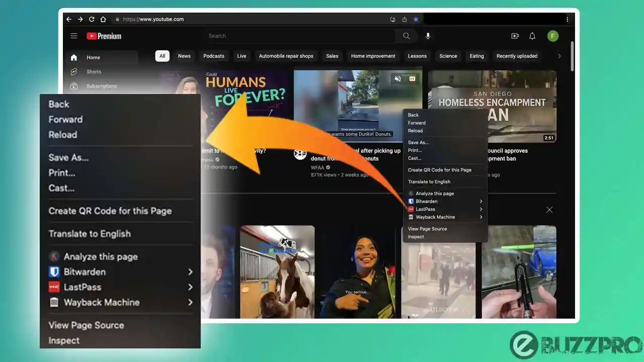Open the Create video icon

515,36
